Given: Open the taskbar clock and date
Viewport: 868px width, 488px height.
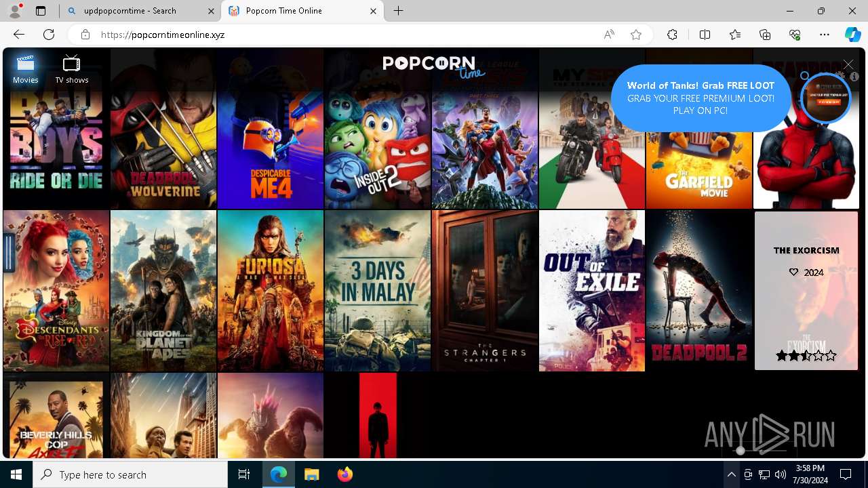Looking at the screenshot, I should click(x=810, y=474).
